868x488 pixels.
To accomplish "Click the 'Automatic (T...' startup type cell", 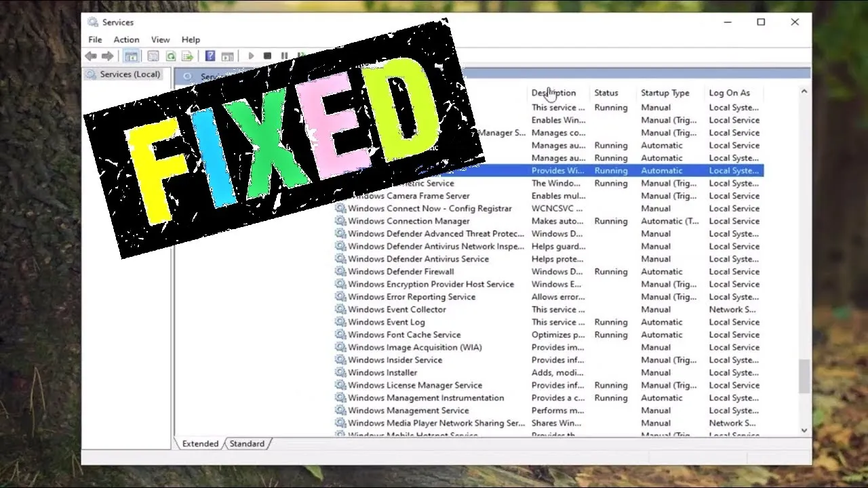I will point(670,221).
